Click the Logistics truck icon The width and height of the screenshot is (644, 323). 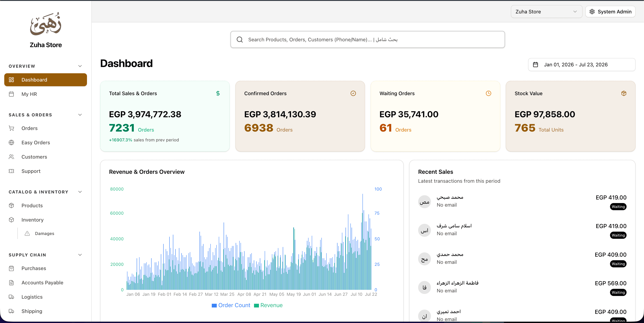11,297
